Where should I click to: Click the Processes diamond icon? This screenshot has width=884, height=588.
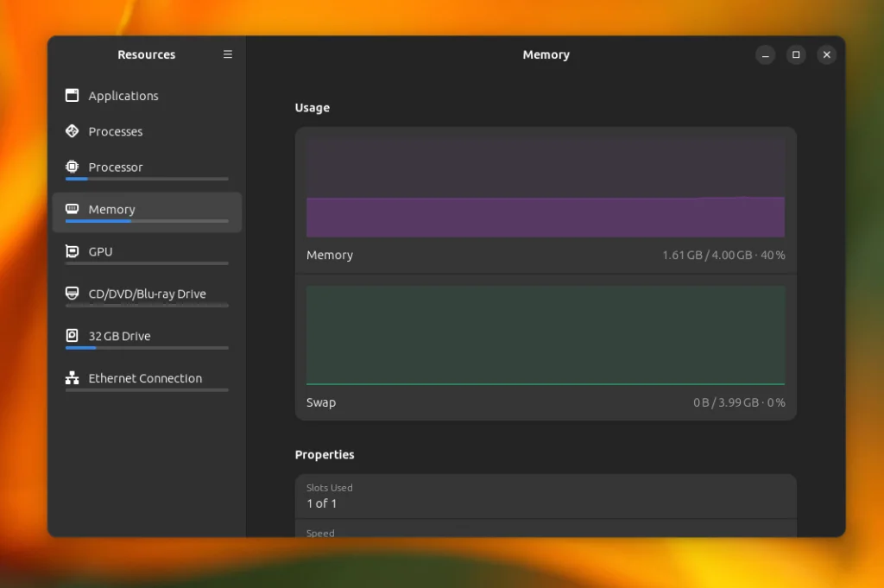pyautogui.click(x=73, y=130)
